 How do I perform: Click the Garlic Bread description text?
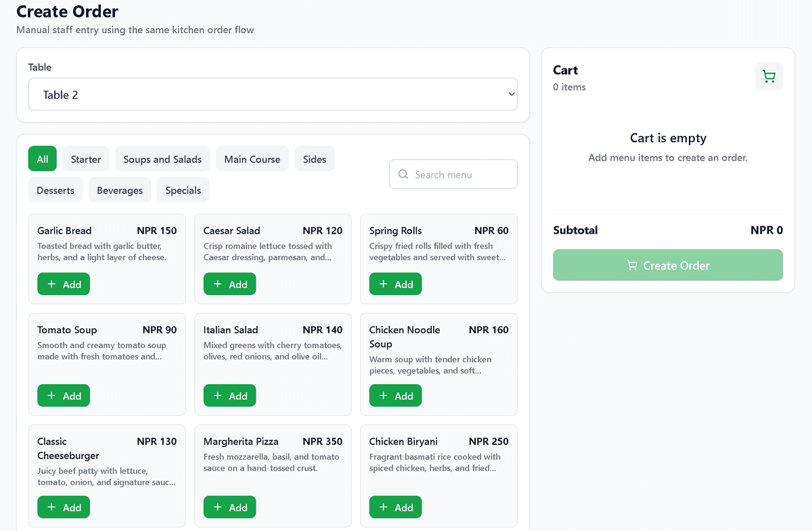coord(103,251)
